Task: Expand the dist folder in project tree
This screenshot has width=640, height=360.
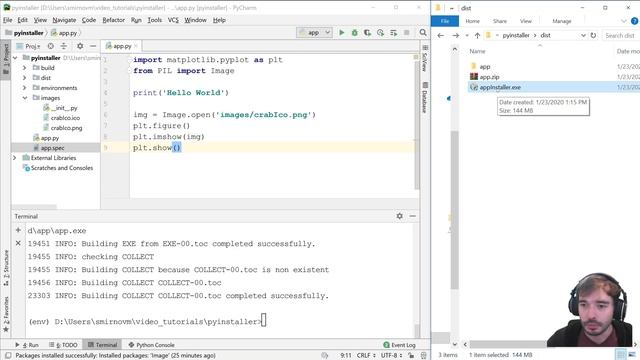Action: pyautogui.click(x=24, y=78)
